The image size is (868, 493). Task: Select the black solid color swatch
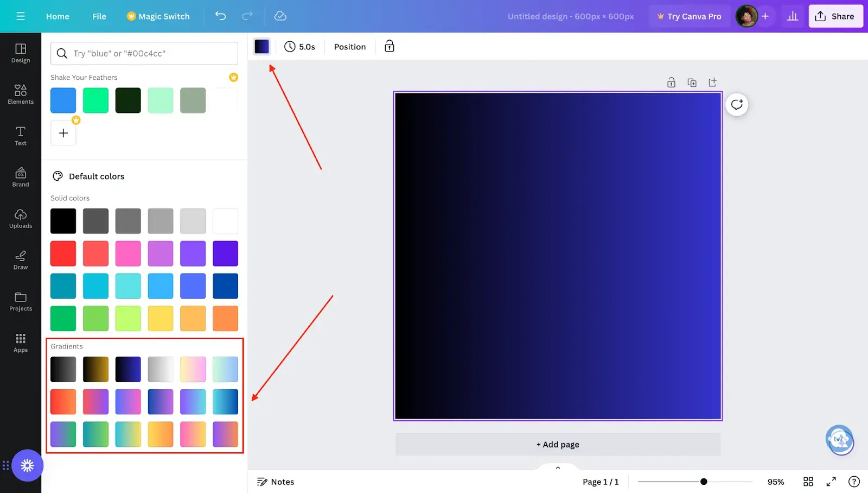(x=63, y=221)
